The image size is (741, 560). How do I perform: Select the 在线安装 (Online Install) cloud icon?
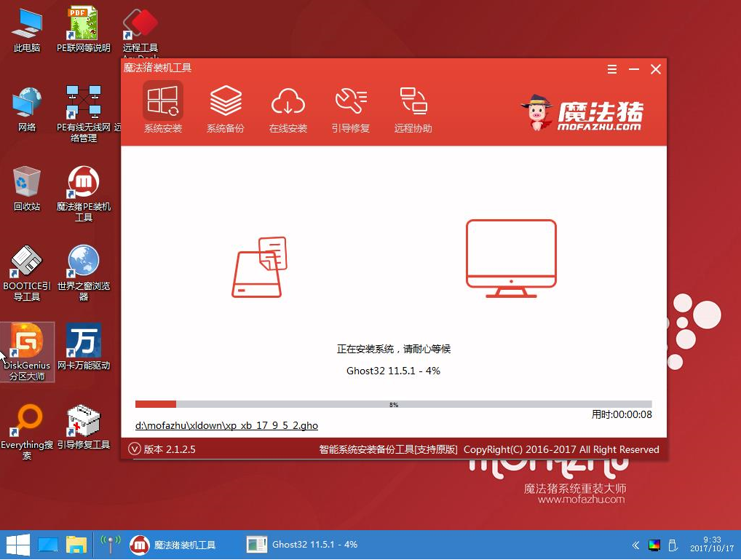[x=288, y=102]
